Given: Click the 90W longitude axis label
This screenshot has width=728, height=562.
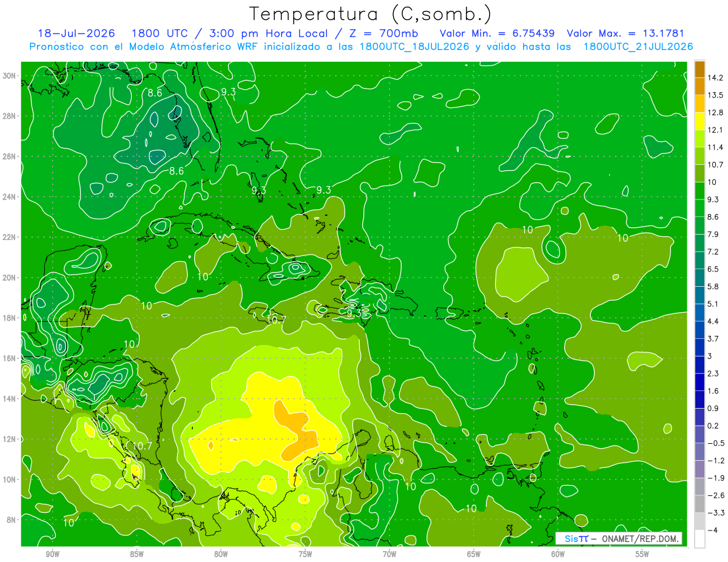Looking at the screenshot, I should click(52, 554).
